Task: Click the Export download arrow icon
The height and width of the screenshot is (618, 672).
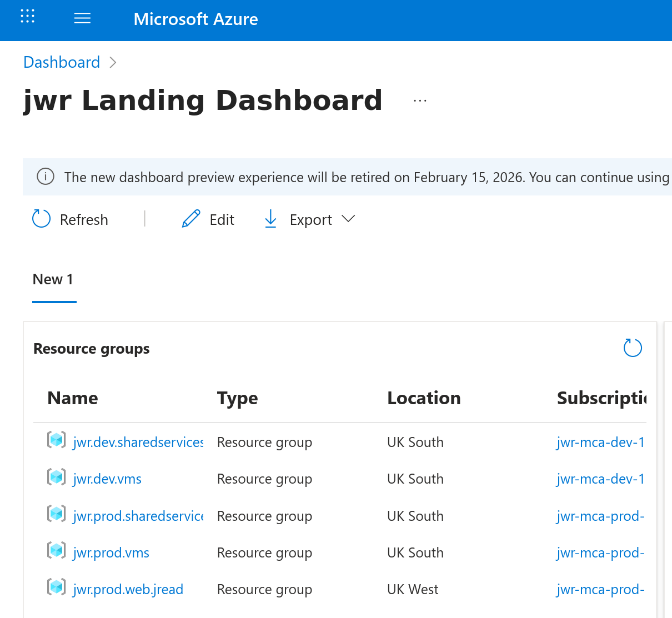Action: coord(270,219)
